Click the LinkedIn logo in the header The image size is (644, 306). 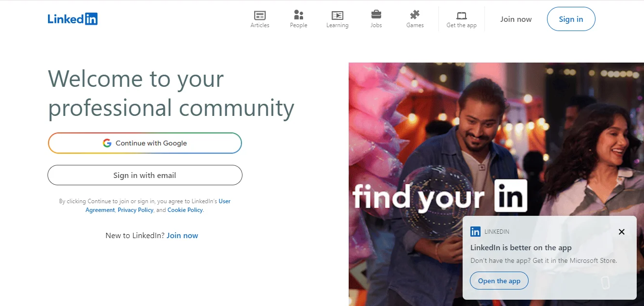coord(73,19)
